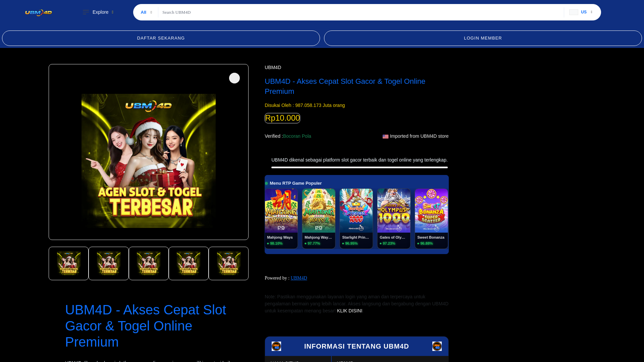644x362 pixels.
Task: Click the Bocoran Pola verified link
Action: (297, 136)
